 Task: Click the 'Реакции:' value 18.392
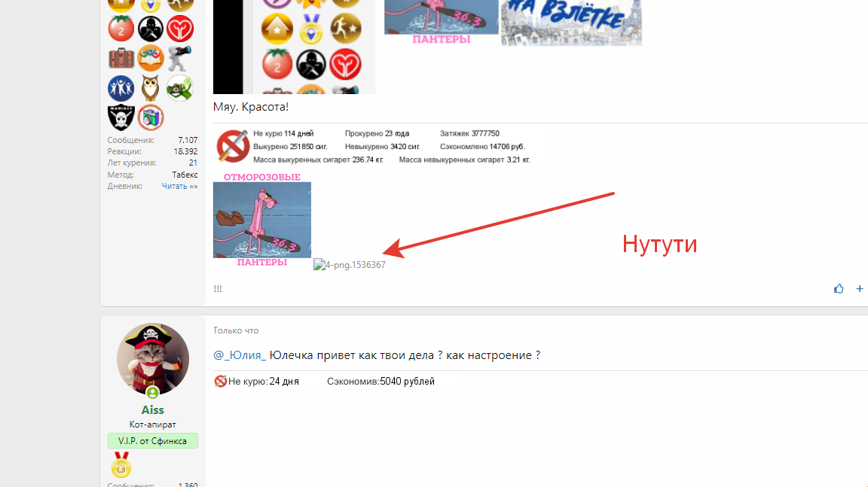(x=185, y=151)
